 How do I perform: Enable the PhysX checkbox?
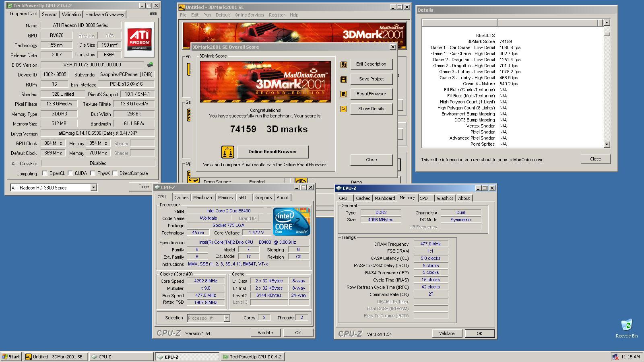point(93,173)
